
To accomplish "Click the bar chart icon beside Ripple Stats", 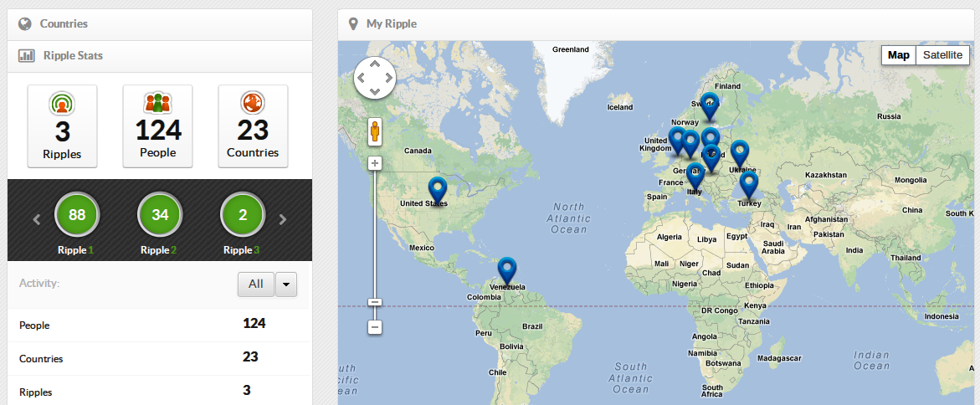I will click(26, 55).
